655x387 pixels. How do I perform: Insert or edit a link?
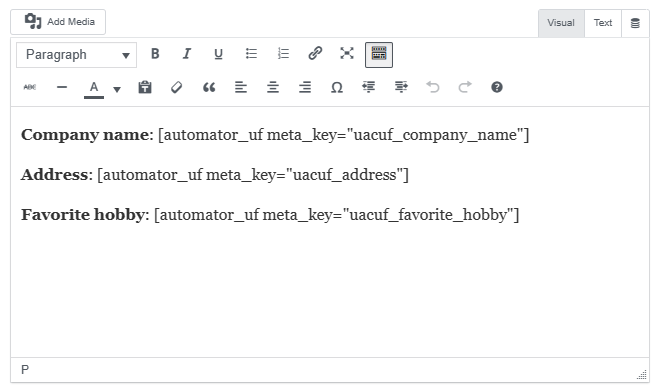click(x=315, y=54)
